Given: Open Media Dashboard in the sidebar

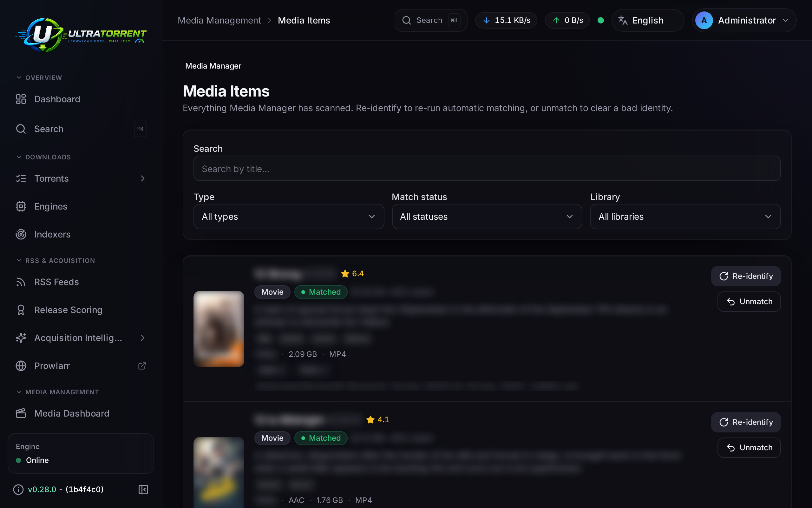Looking at the screenshot, I should click(81, 413).
